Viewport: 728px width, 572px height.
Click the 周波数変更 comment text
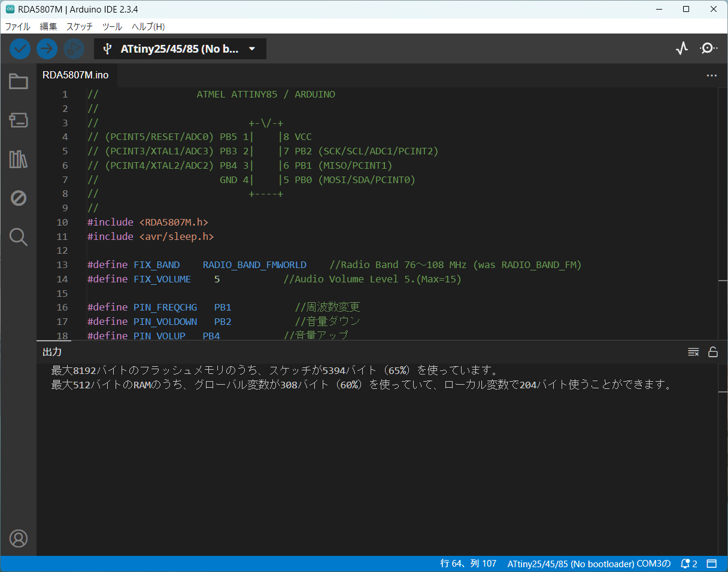[x=333, y=307]
